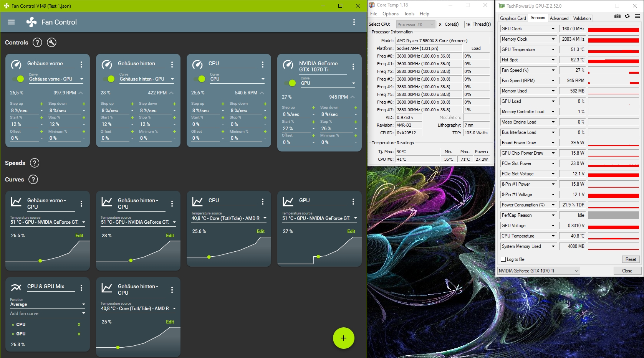The width and height of the screenshot is (644, 358).
Task: Open options of Gehäuse hinten - CPU curve card
Action: point(172,290)
